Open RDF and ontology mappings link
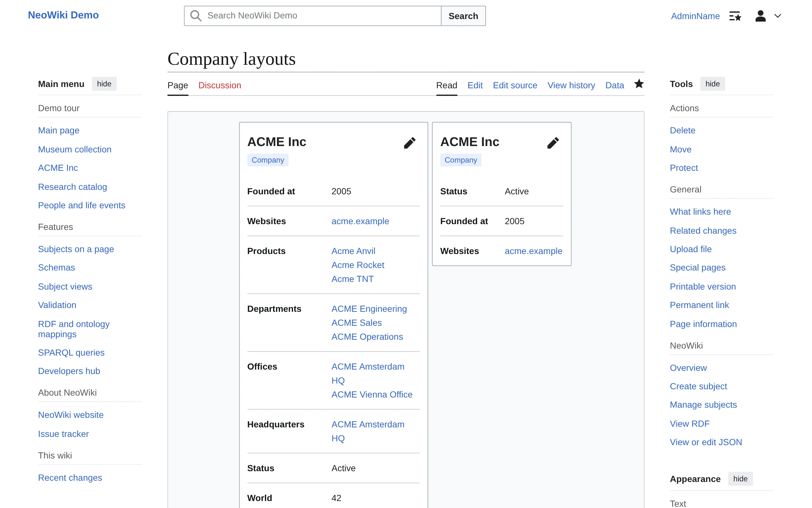Viewport: 812px width, 508px height. (74, 329)
